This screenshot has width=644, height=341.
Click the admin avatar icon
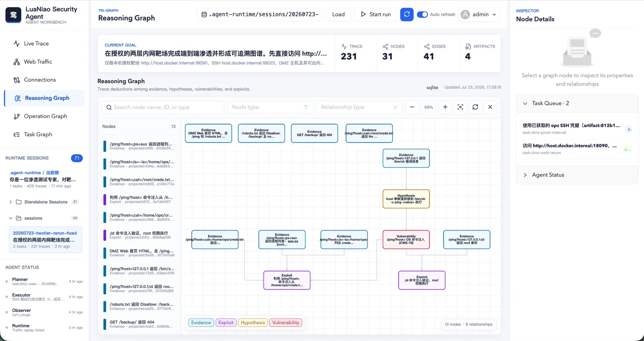pos(465,15)
